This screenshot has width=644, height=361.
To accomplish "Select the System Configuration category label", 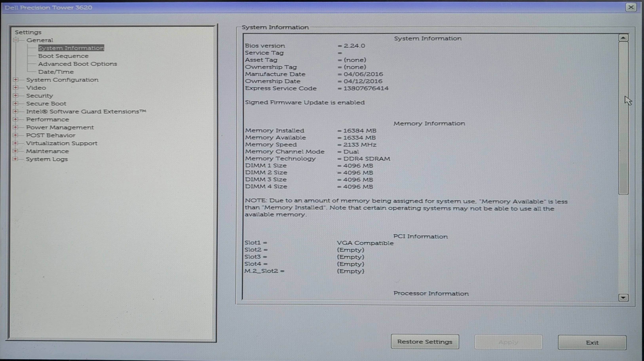I will coord(62,80).
